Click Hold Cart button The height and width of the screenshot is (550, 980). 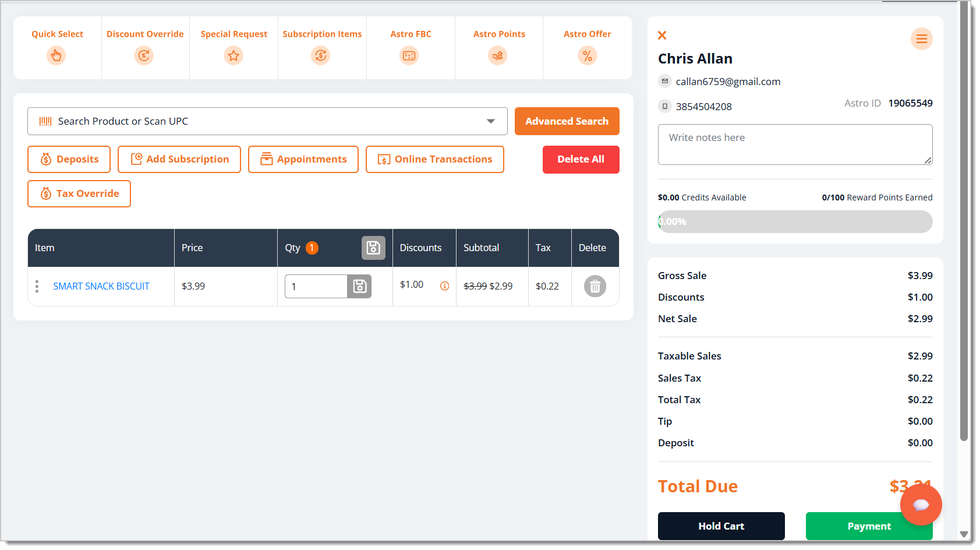pyautogui.click(x=721, y=526)
